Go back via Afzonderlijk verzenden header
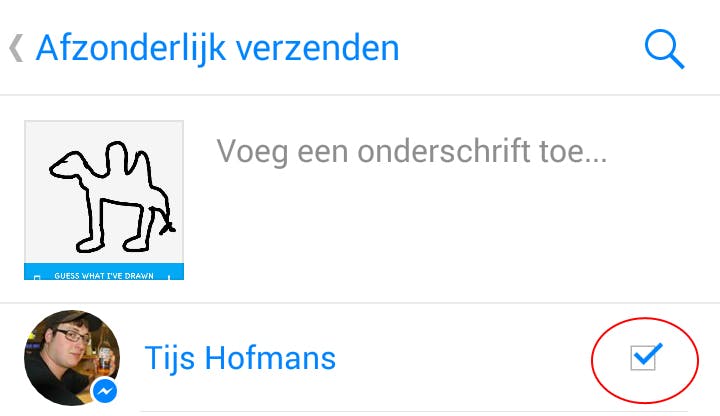The width and height of the screenshot is (720, 416). pyautogui.click(x=217, y=48)
